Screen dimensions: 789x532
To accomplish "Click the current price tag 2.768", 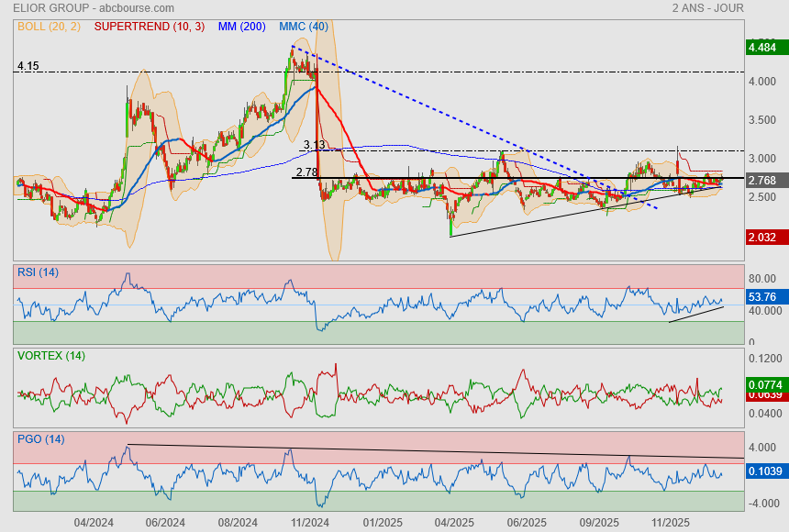I will click(x=762, y=181).
